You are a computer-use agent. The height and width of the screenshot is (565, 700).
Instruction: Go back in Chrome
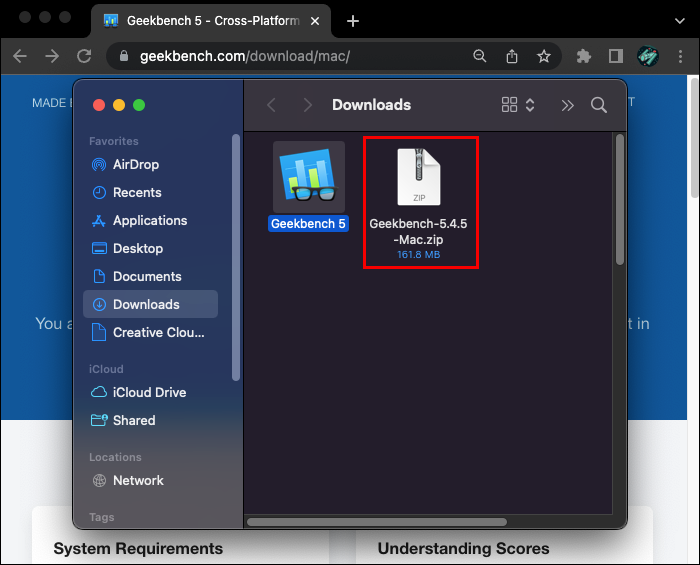click(x=20, y=56)
